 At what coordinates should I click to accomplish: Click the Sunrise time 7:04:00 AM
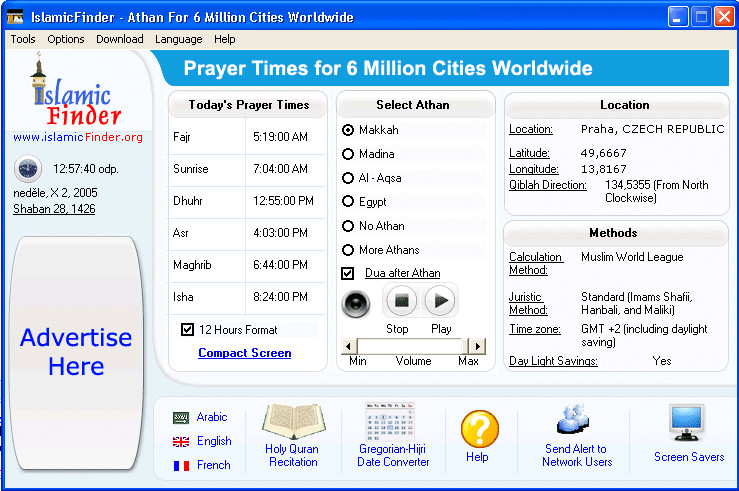tap(280, 169)
